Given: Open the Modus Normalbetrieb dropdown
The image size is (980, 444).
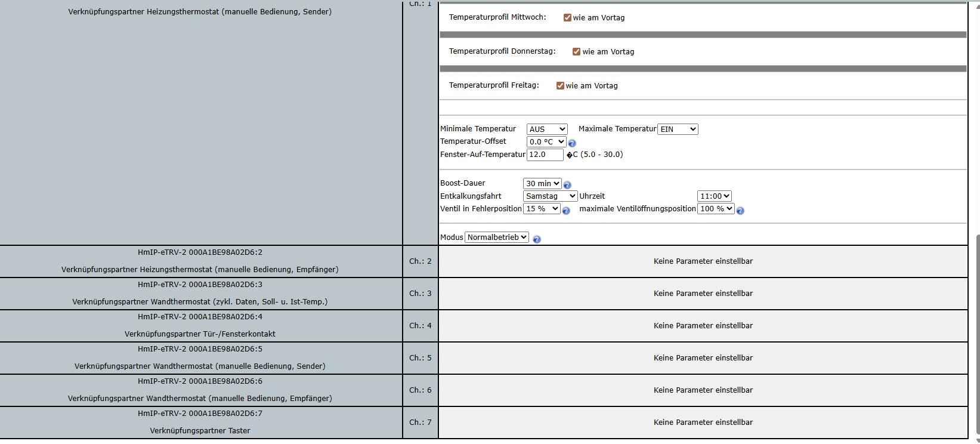Looking at the screenshot, I should click(496, 238).
